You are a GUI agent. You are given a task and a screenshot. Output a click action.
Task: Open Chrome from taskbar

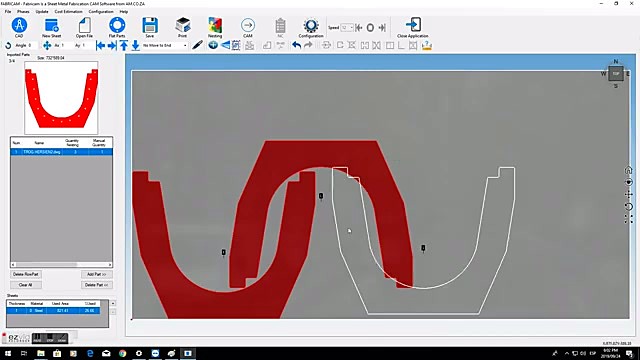point(122,353)
